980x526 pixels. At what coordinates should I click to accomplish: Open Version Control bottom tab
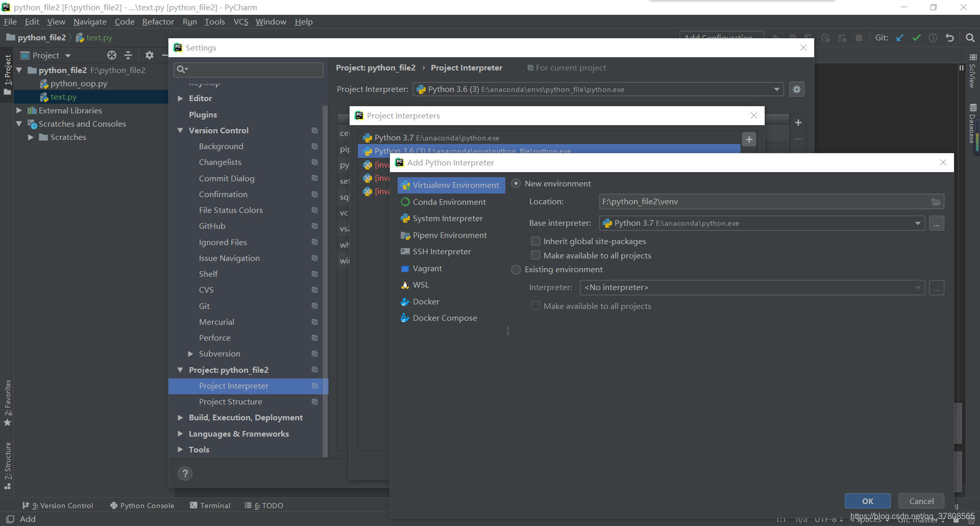coord(58,506)
